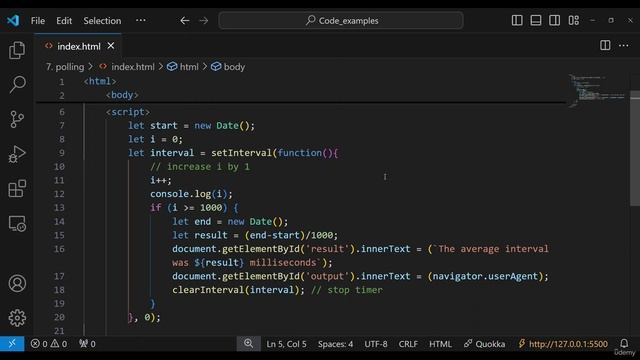This screenshot has height=360, width=640.
Task: Expand the hidden menu items ellipsis
Action: coord(140,20)
